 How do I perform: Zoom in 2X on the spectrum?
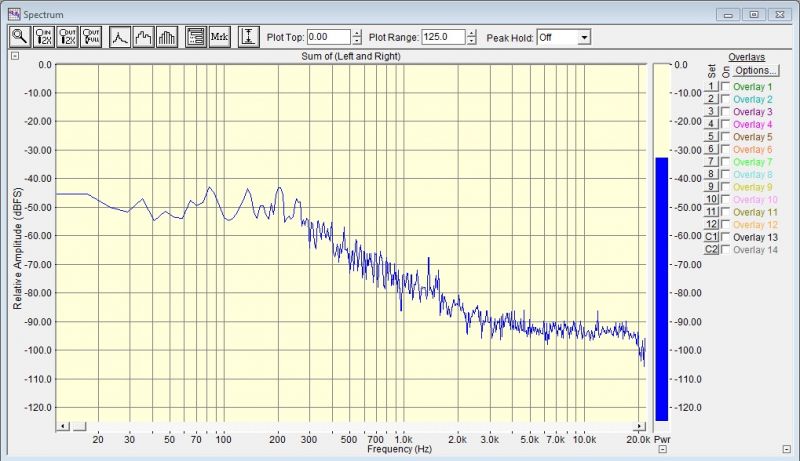coord(43,37)
